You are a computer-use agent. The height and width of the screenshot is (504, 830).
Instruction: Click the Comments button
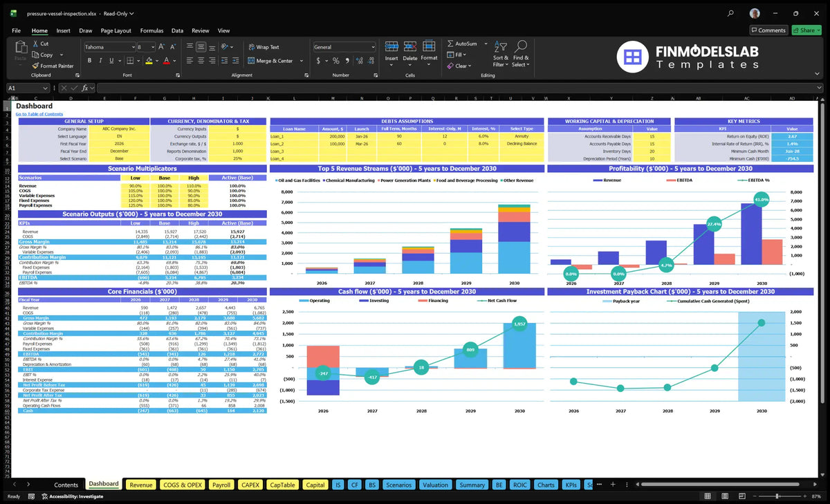[x=768, y=30]
